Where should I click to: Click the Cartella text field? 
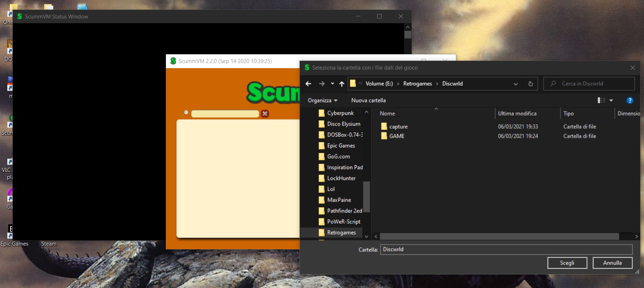506,249
